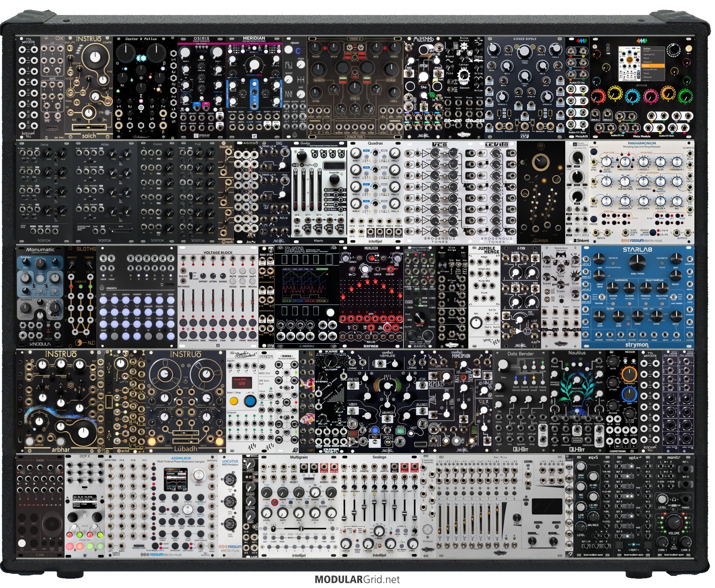
Task: Select the OXI Pipe module
Action: pos(52,88)
